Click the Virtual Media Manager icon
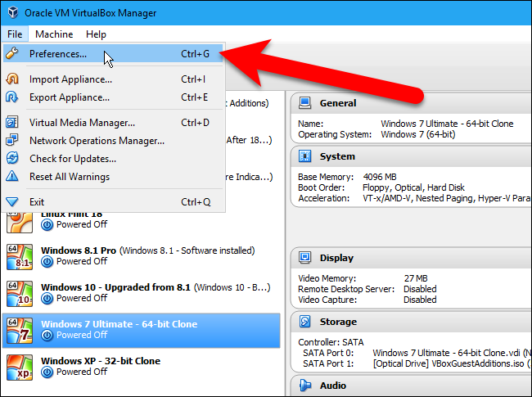 pyautogui.click(x=12, y=122)
